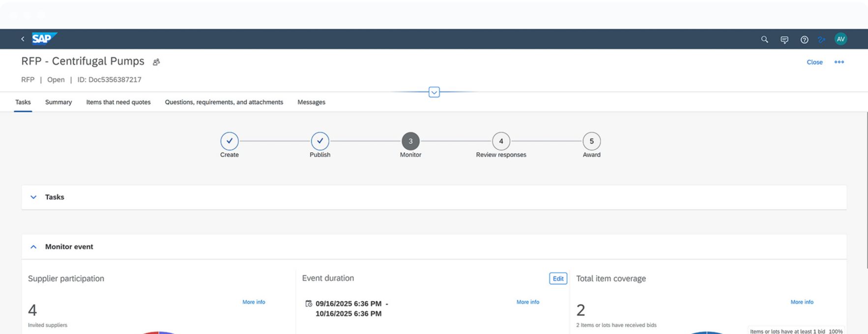Collapse the Monitor event section
This screenshot has height=334, width=868.
33,247
